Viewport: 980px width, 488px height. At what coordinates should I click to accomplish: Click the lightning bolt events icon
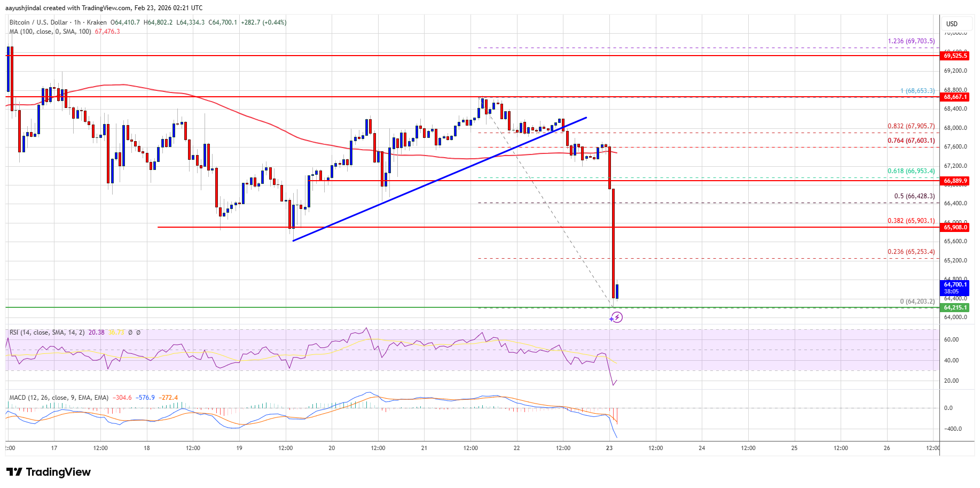pos(617,317)
